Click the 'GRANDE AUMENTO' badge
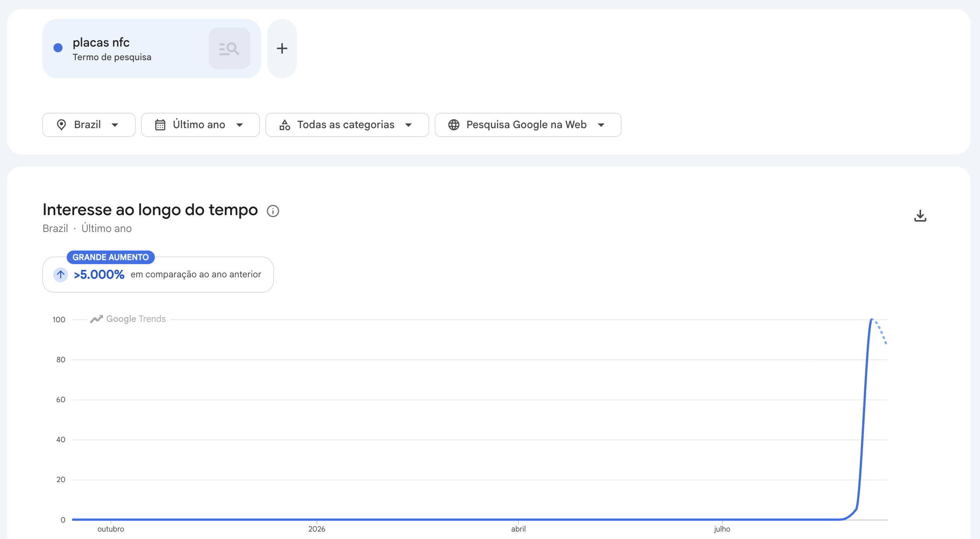The image size is (980, 539). (x=111, y=257)
